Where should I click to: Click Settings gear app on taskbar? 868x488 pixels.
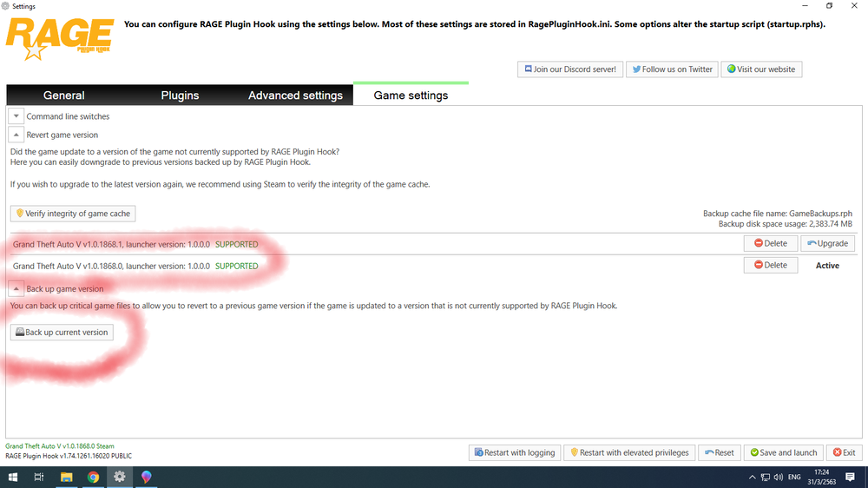click(120, 477)
